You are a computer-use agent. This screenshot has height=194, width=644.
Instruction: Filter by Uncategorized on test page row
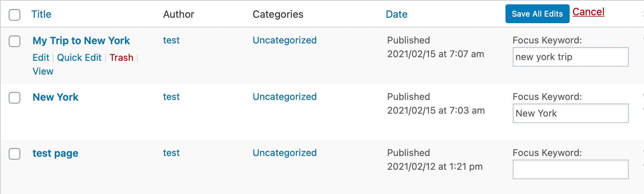285,153
